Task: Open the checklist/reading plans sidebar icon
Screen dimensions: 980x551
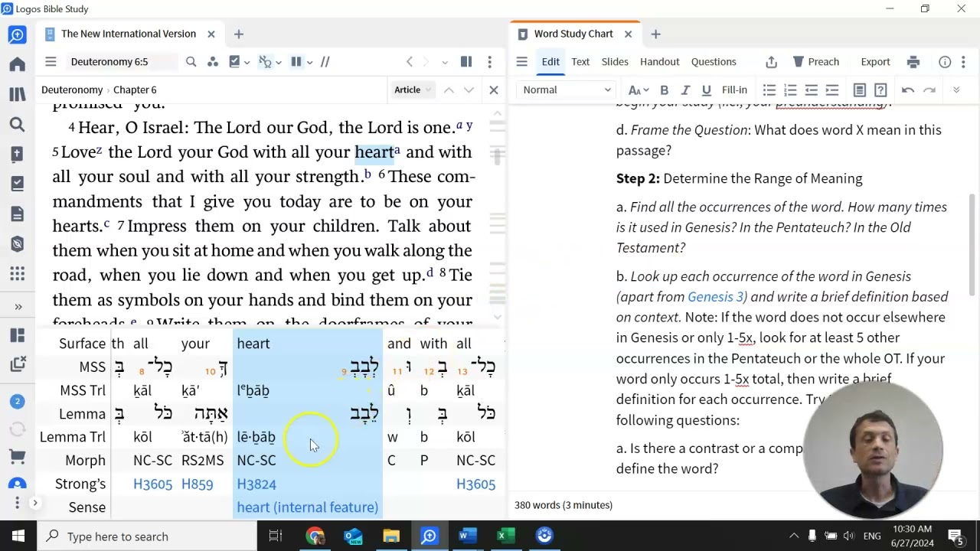Action: 17,184
